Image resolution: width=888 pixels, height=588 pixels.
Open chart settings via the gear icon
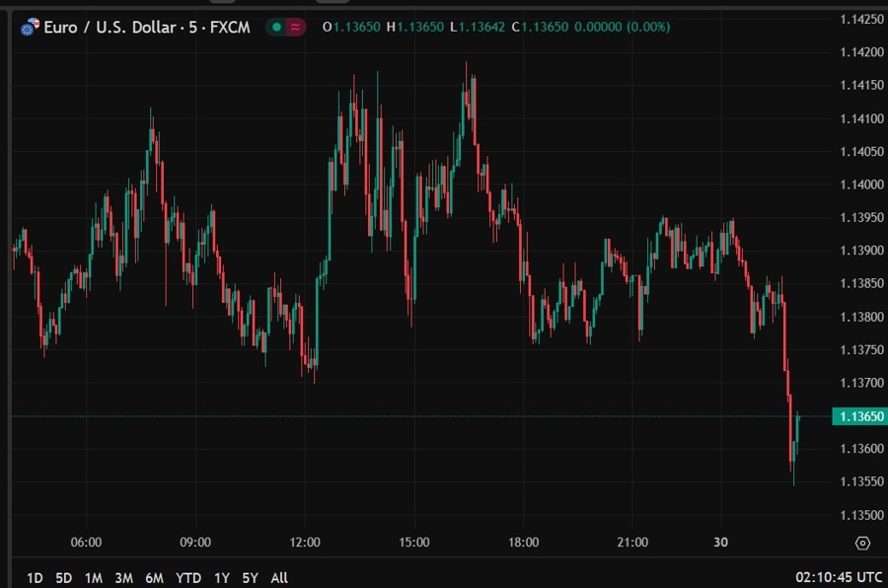[860, 542]
